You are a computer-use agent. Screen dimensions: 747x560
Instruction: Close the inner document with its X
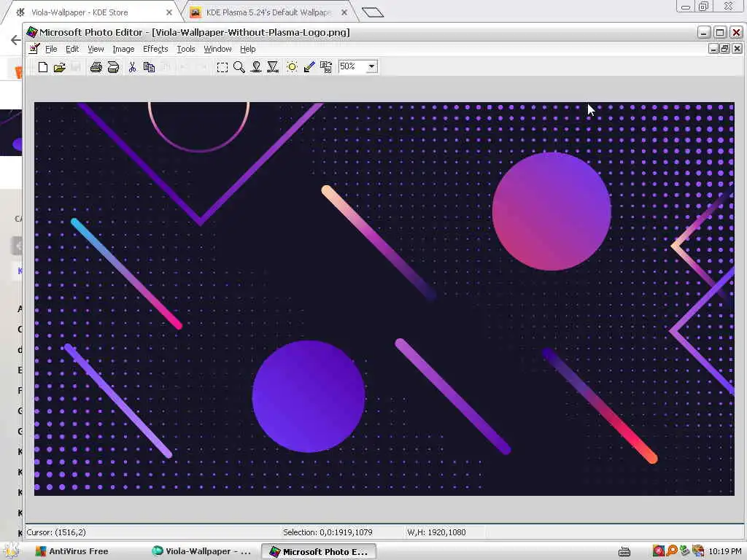tap(737, 49)
